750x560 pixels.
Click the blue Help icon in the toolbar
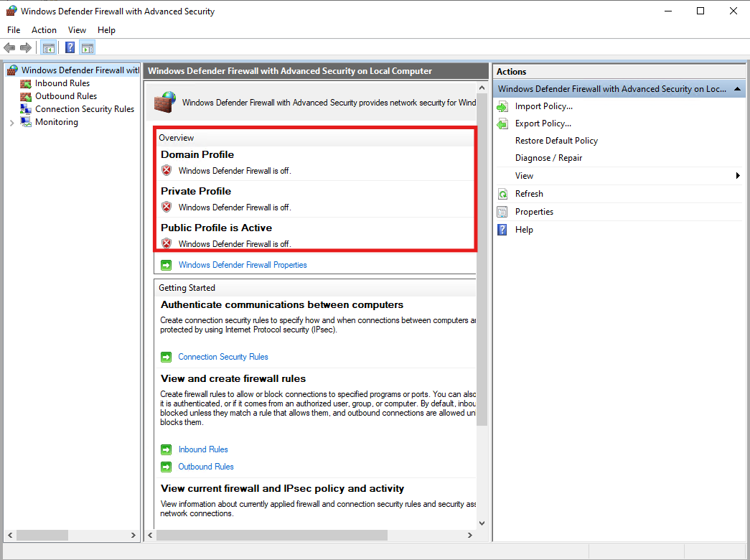click(x=70, y=48)
